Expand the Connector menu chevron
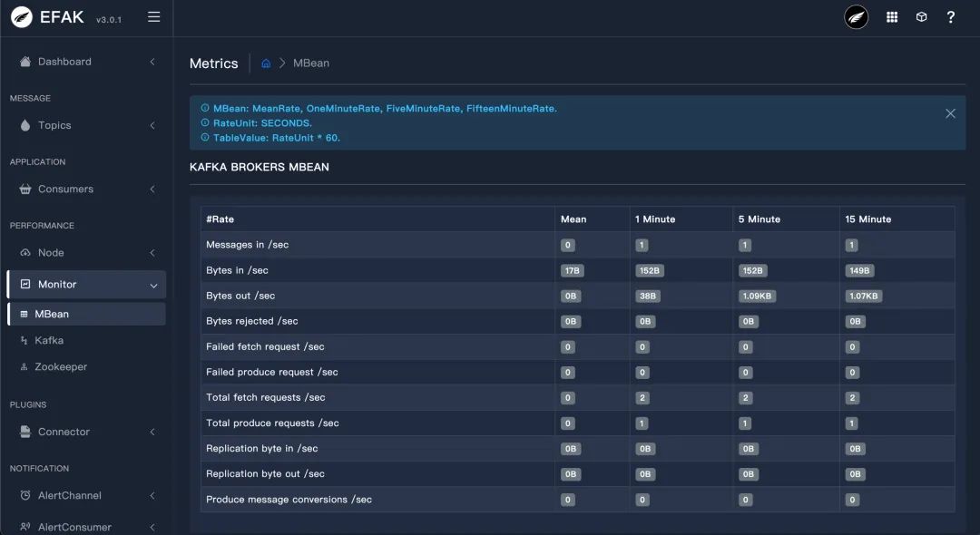Screen dimensions: 980x535 click(152, 432)
